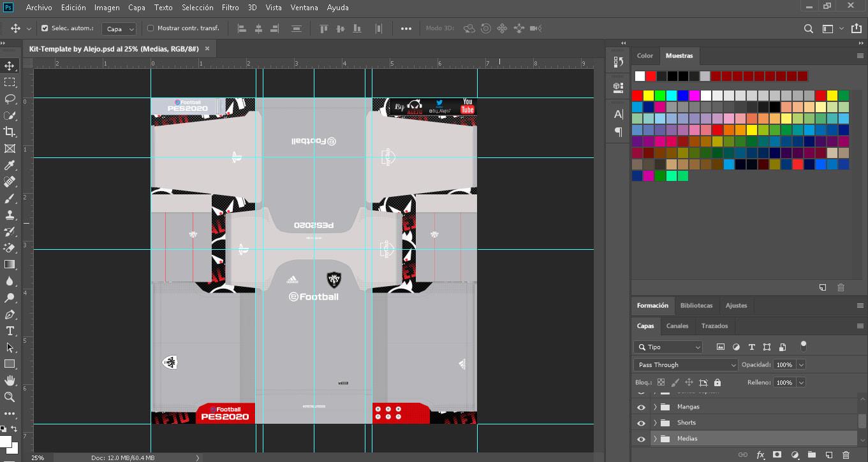This screenshot has height=462, width=868.
Task: Select the Rectangle shape tool
Action: click(10, 364)
